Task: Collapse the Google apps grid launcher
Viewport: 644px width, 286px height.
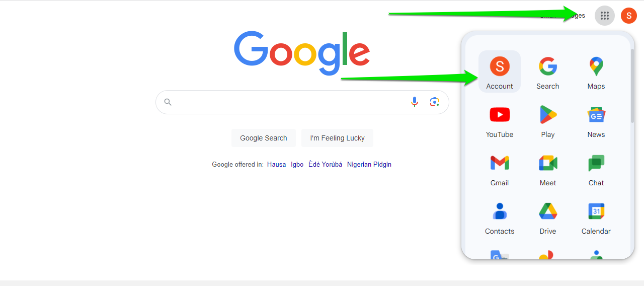Action: pyautogui.click(x=605, y=16)
